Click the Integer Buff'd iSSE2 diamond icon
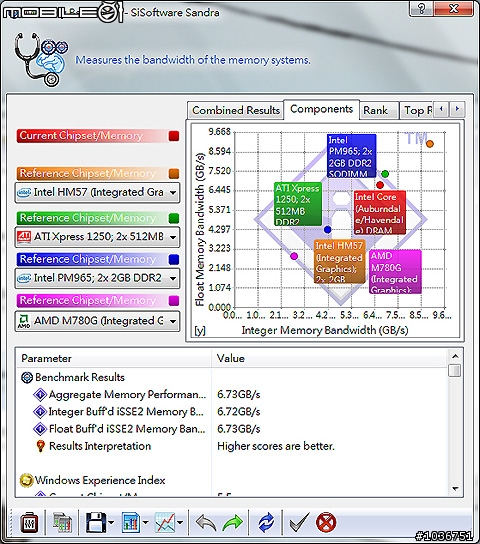480x544 pixels. (40, 412)
